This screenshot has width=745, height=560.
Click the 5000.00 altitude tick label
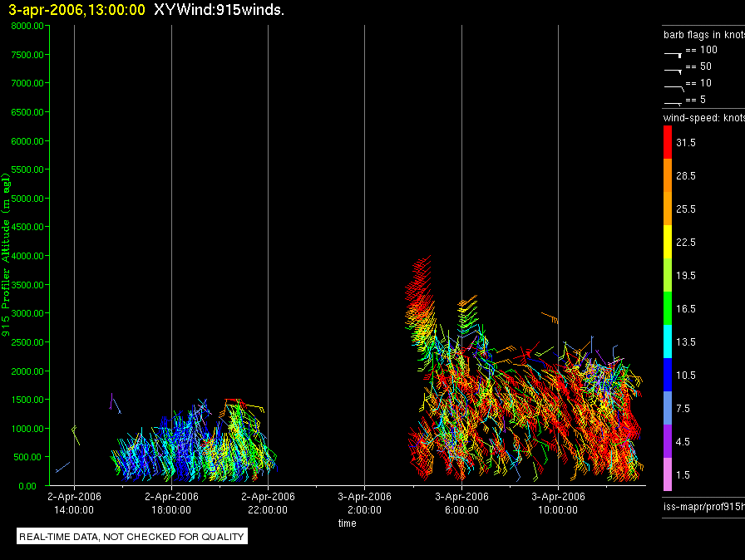(27, 199)
